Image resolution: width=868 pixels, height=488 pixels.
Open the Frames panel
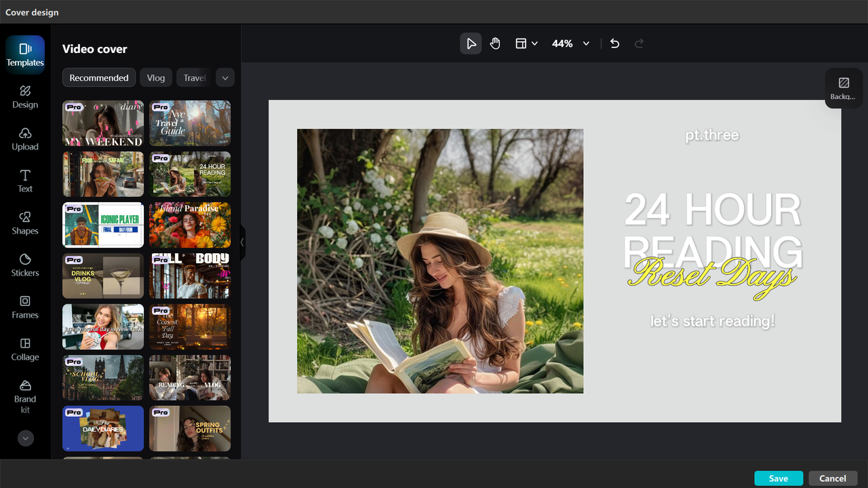[25, 307]
